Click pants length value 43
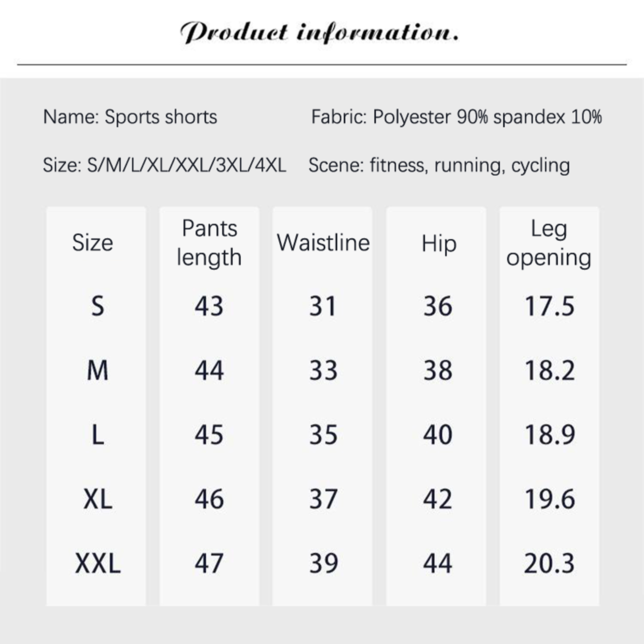Image resolution: width=644 pixels, height=644 pixels. tap(209, 306)
